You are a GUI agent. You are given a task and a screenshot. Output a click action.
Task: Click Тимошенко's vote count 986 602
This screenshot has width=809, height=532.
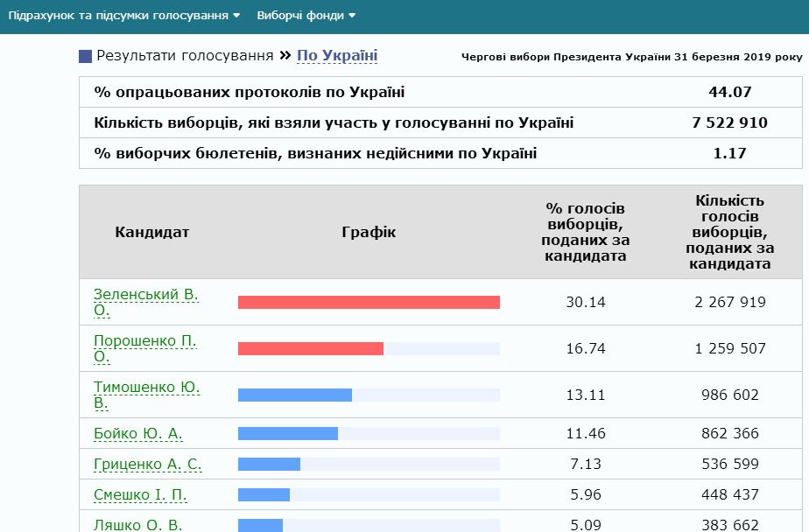point(730,395)
